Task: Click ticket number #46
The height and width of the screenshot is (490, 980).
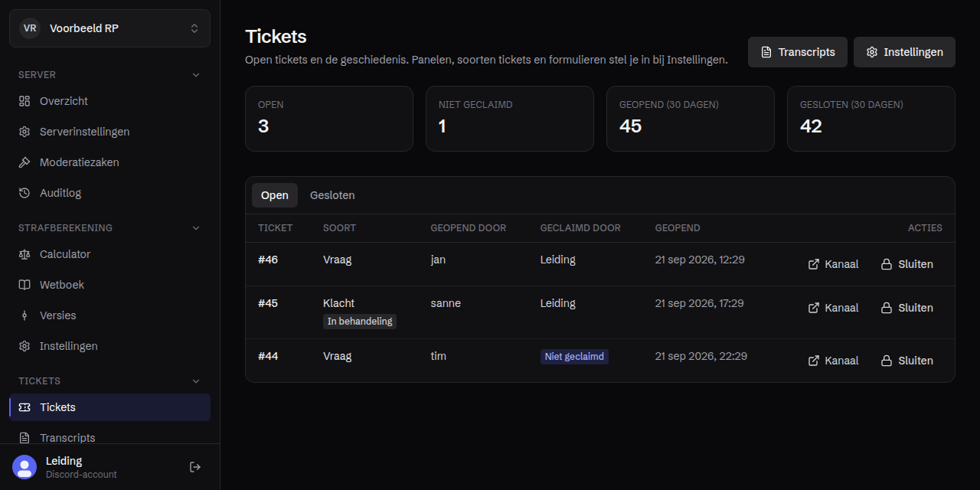Action: pos(268,260)
